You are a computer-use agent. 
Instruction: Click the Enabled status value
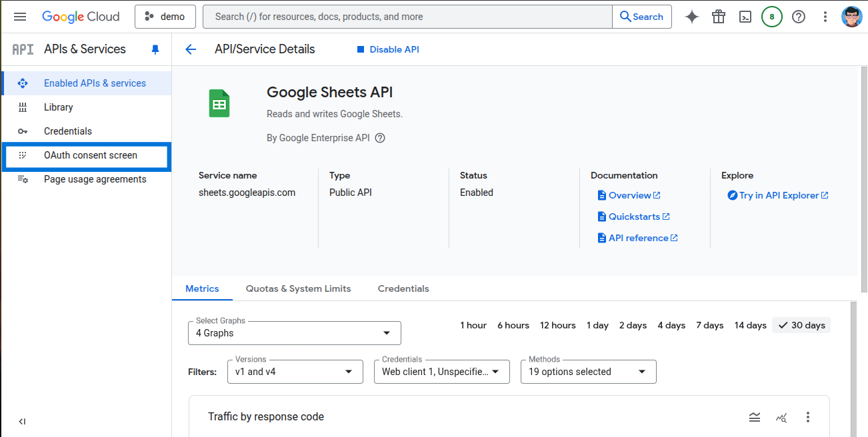477,193
